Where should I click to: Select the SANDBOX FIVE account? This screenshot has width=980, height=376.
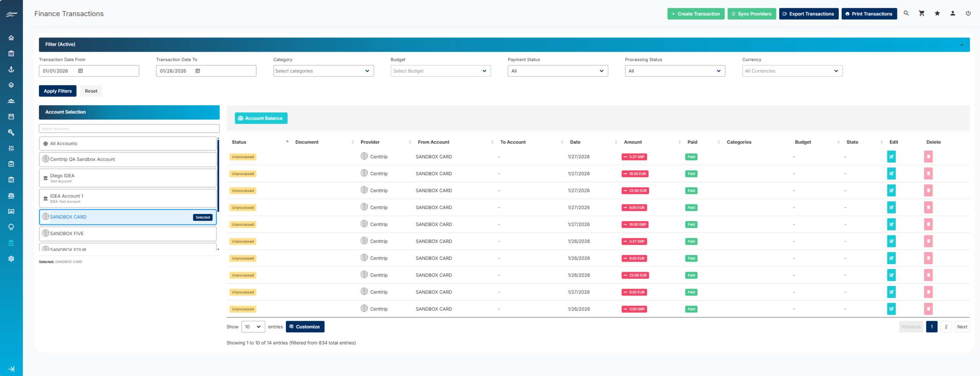tap(127, 233)
